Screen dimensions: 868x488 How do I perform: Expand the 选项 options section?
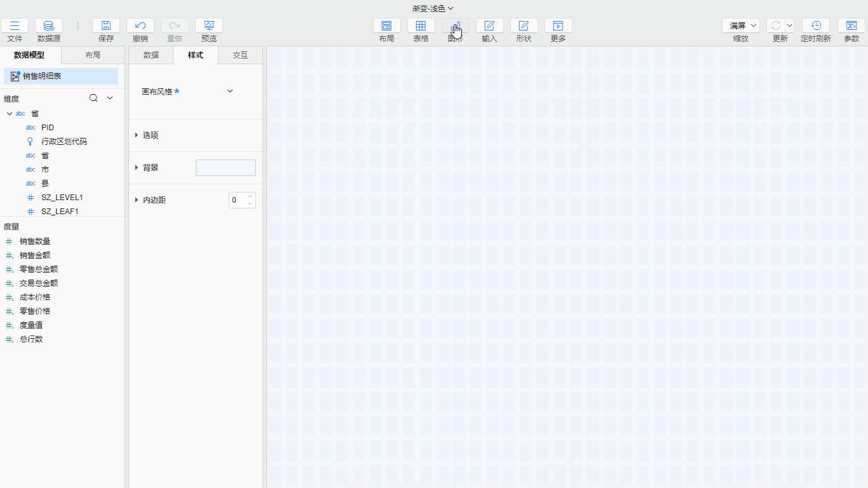click(137, 135)
